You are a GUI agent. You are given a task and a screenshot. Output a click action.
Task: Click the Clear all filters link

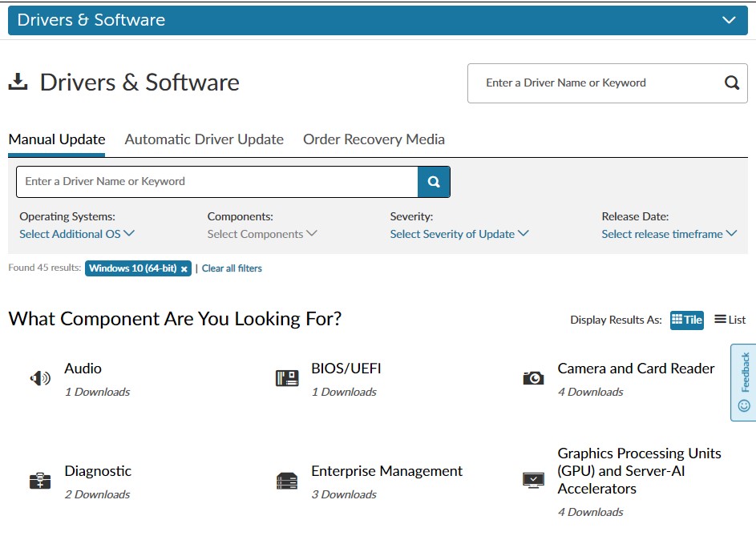pyautogui.click(x=231, y=268)
